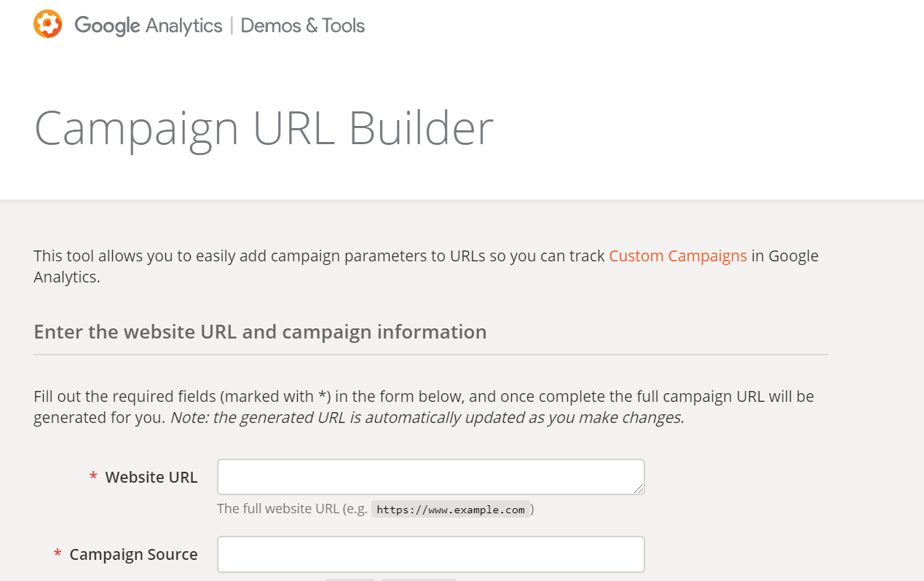The height and width of the screenshot is (581, 924).
Task: Click the Campaign Source field label
Action: click(133, 554)
